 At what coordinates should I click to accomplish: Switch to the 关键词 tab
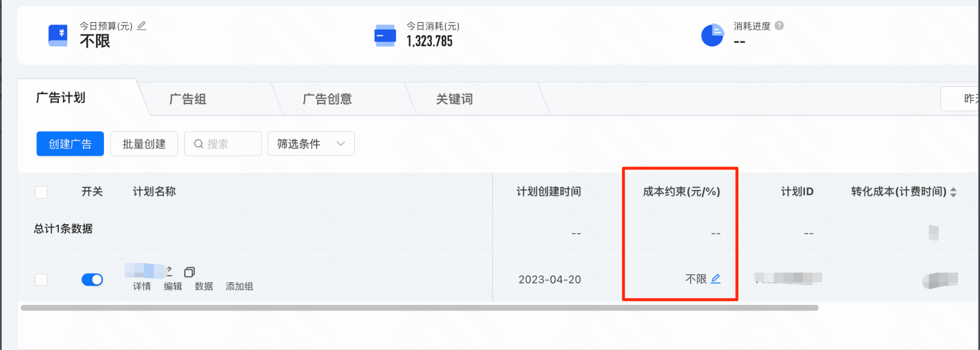[454, 99]
